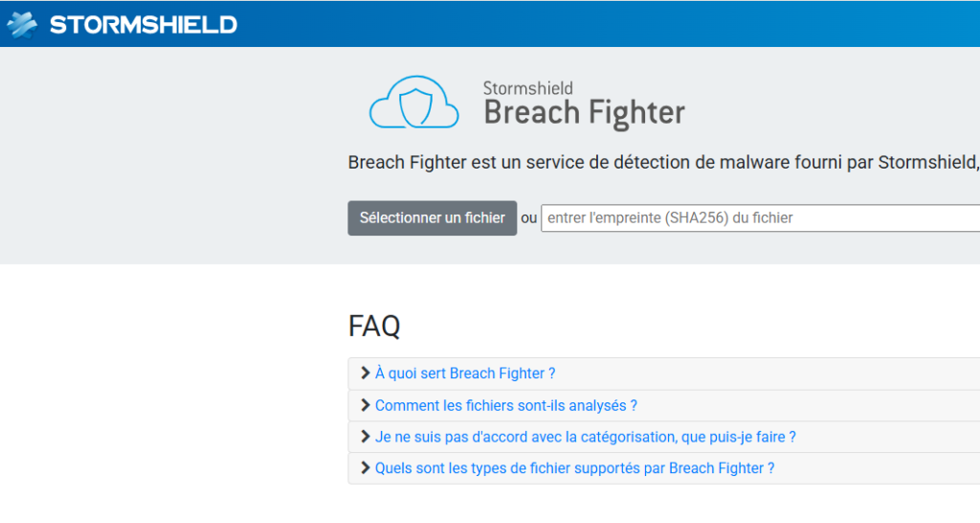This screenshot has height=523, width=980.
Task: Click the FAQ heading
Action: [x=374, y=327]
